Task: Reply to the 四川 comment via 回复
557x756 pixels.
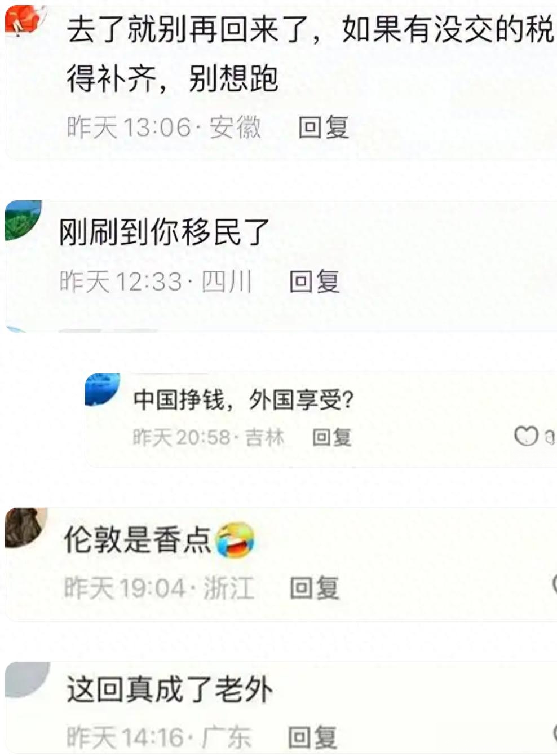Action: pyautogui.click(x=315, y=281)
